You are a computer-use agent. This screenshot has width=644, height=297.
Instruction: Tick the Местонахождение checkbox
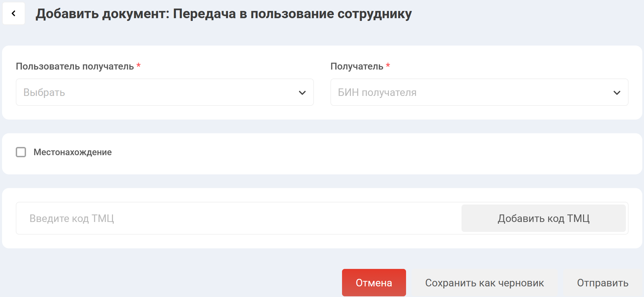(x=21, y=152)
